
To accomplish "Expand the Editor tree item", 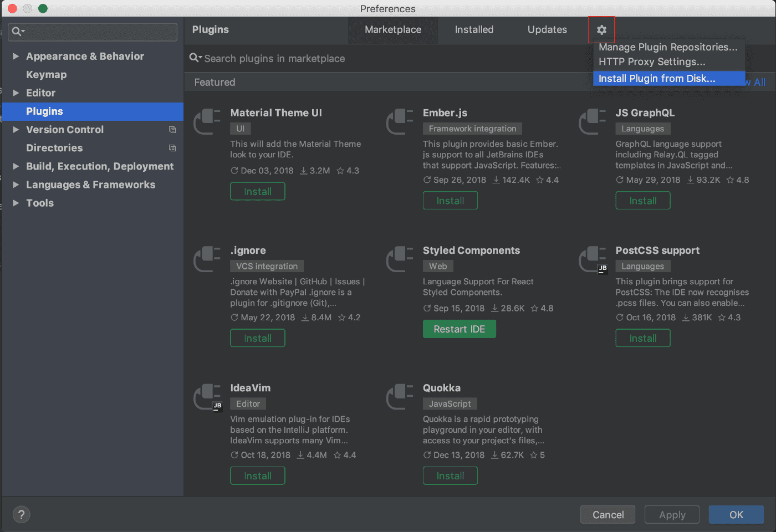I will [x=15, y=93].
